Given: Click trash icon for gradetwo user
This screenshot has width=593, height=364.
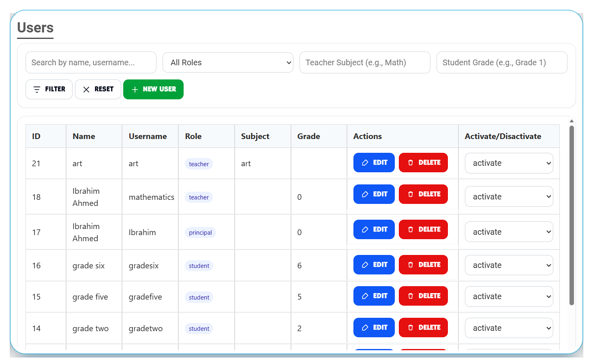Looking at the screenshot, I should pos(411,328).
